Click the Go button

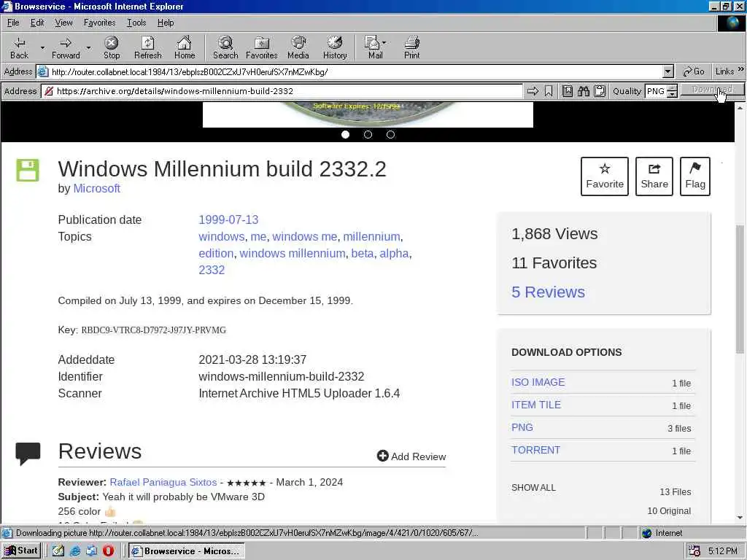694,71
